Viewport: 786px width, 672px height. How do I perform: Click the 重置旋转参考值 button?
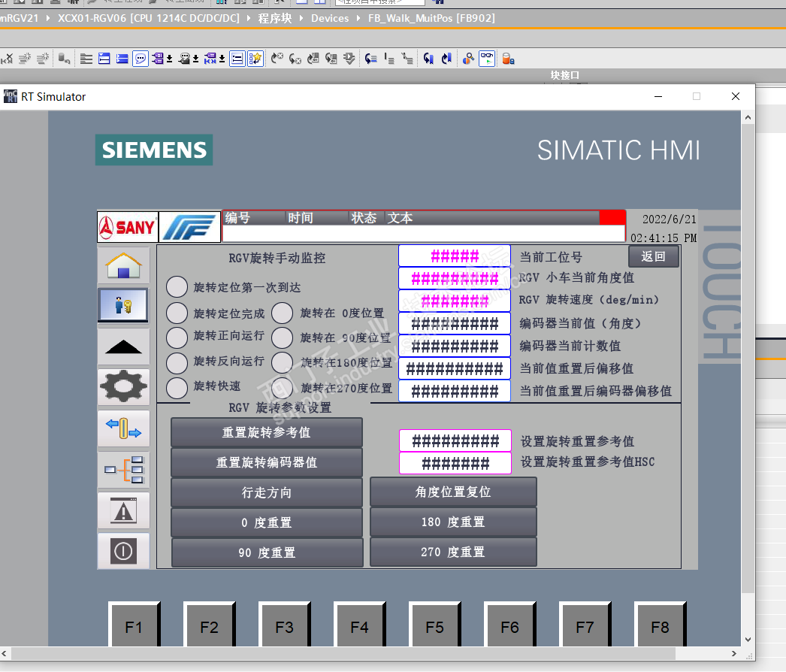(266, 432)
